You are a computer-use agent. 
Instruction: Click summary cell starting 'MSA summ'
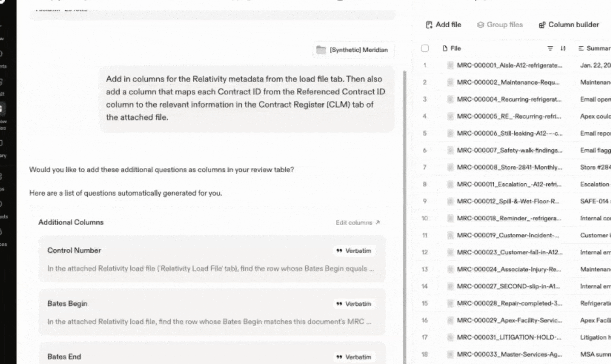pos(595,354)
